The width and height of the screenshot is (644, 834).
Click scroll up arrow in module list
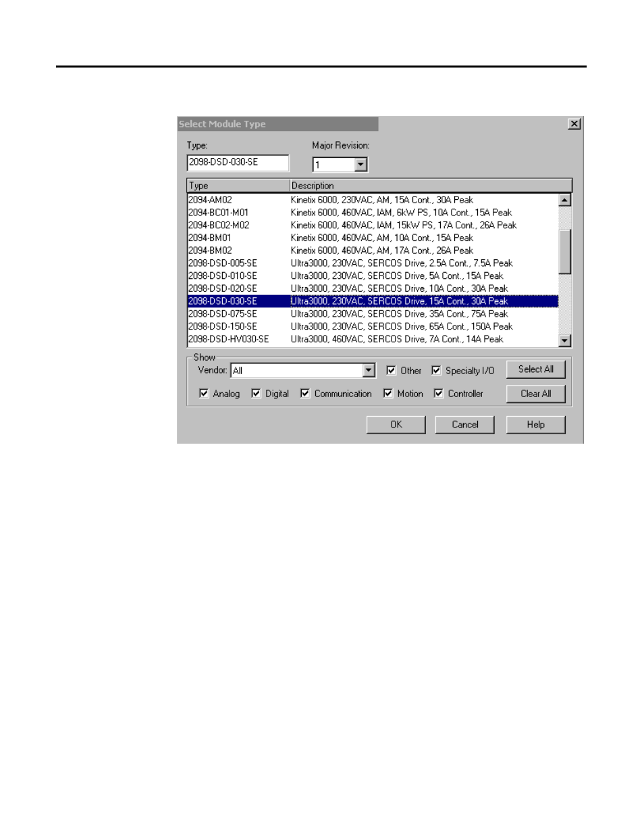[565, 200]
